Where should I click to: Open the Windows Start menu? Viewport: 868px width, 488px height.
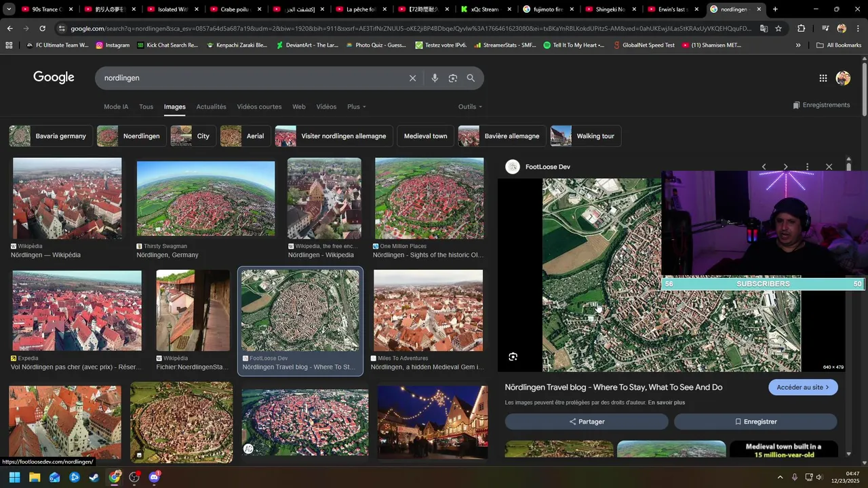(14, 477)
